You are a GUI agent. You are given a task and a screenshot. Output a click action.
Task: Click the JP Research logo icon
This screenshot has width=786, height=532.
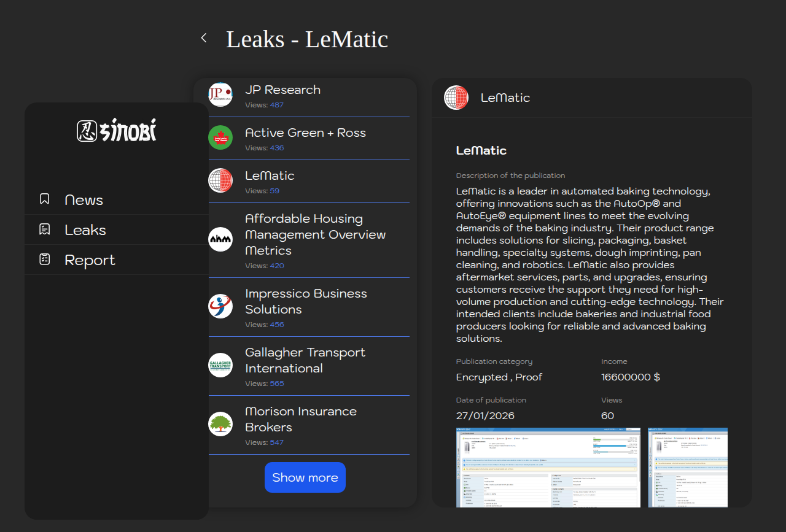point(220,94)
